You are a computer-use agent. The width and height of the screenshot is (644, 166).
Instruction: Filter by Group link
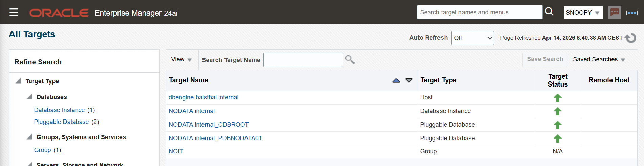pyautogui.click(x=42, y=150)
